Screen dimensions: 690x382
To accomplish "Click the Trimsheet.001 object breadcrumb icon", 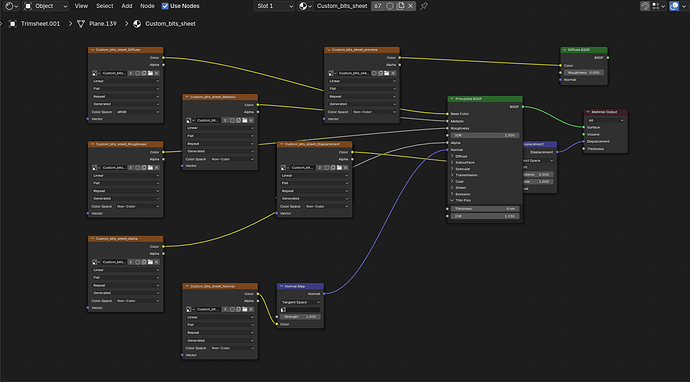I will click(13, 24).
